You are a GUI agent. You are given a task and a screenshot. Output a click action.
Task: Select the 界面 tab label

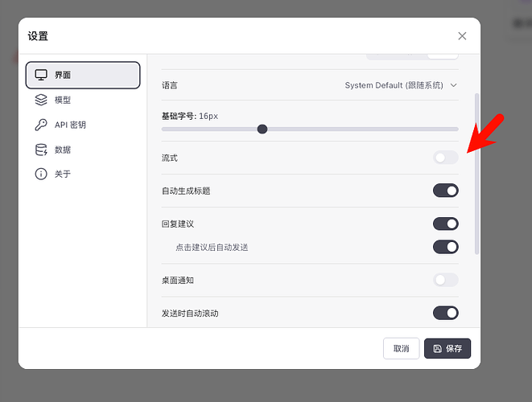[63, 75]
